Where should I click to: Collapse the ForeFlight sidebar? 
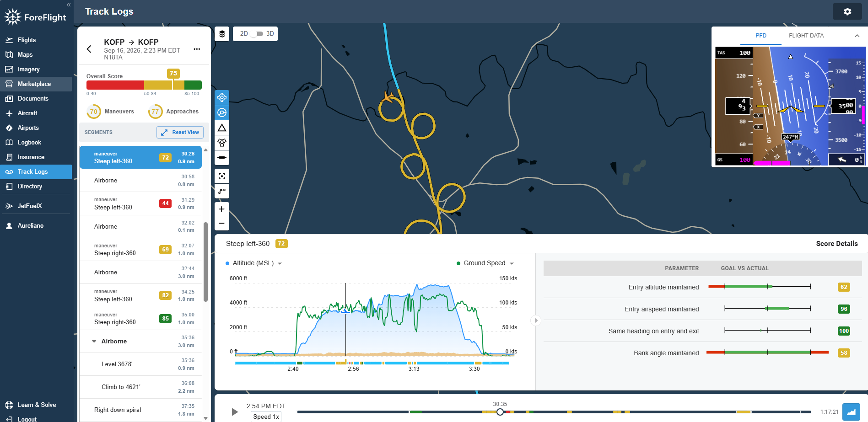click(x=69, y=5)
